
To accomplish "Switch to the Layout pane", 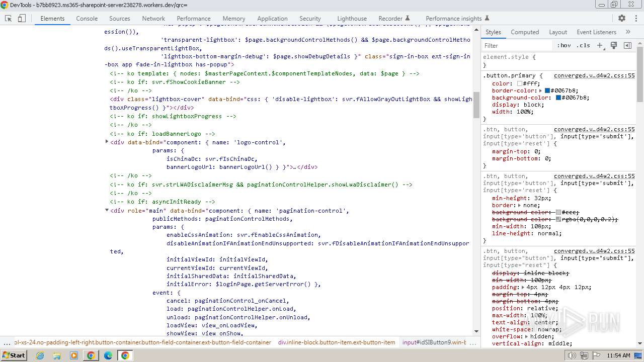I will [x=558, y=32].
